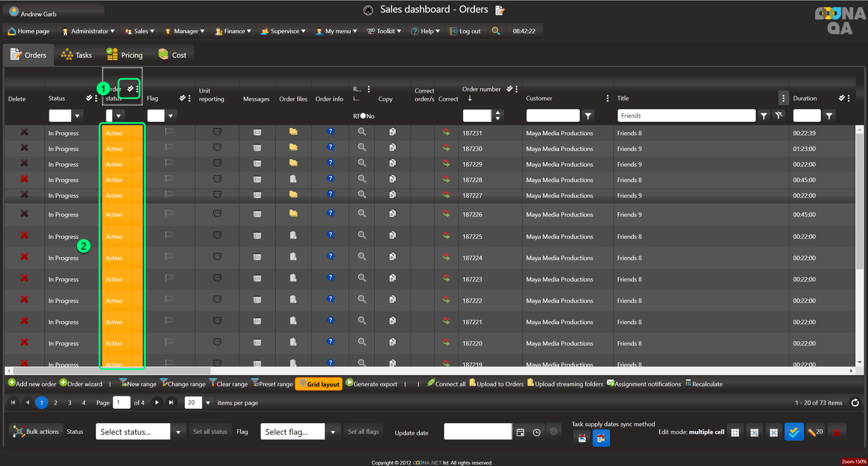Click the Grid layout button
Screen dimensions: 868x466
318,384
